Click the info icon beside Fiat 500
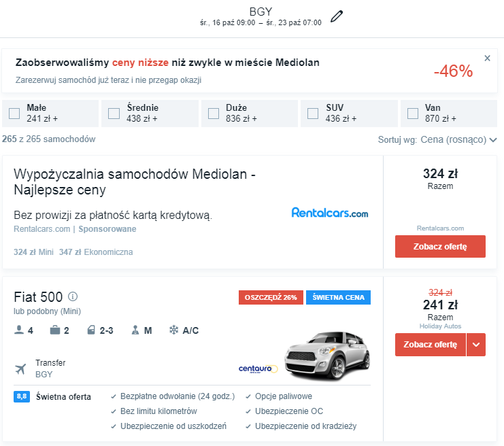504x446 pixels. coord(73,296)
